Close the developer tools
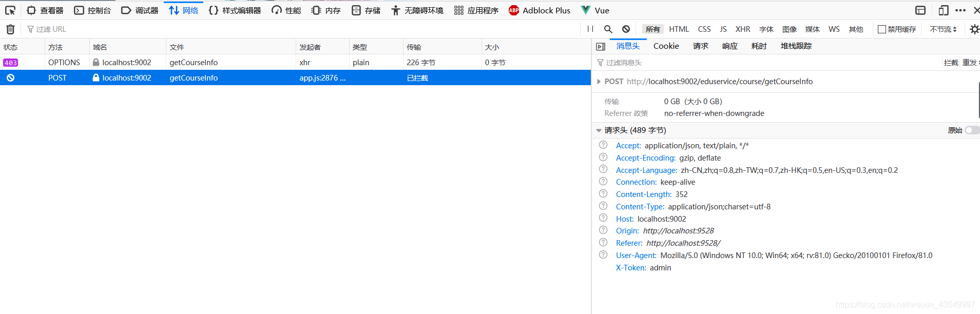Viewport: 980px width, 314px height. 976,10
